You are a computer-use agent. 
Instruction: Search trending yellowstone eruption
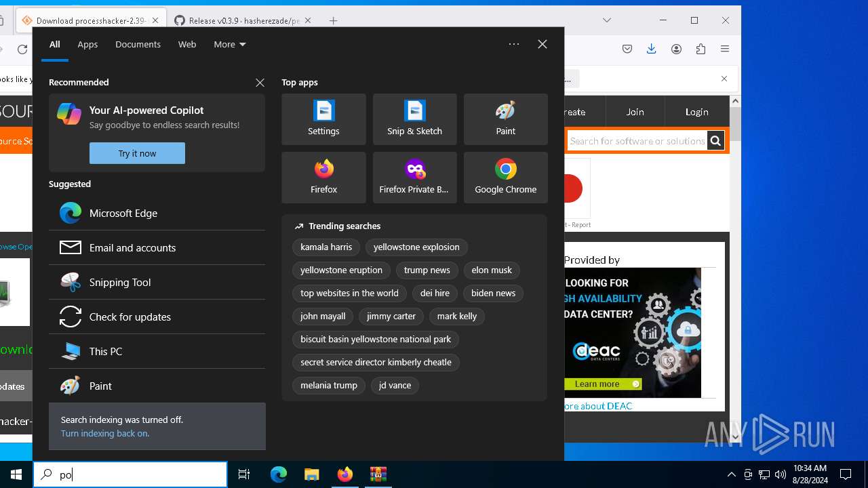click(x=341, y=270)
